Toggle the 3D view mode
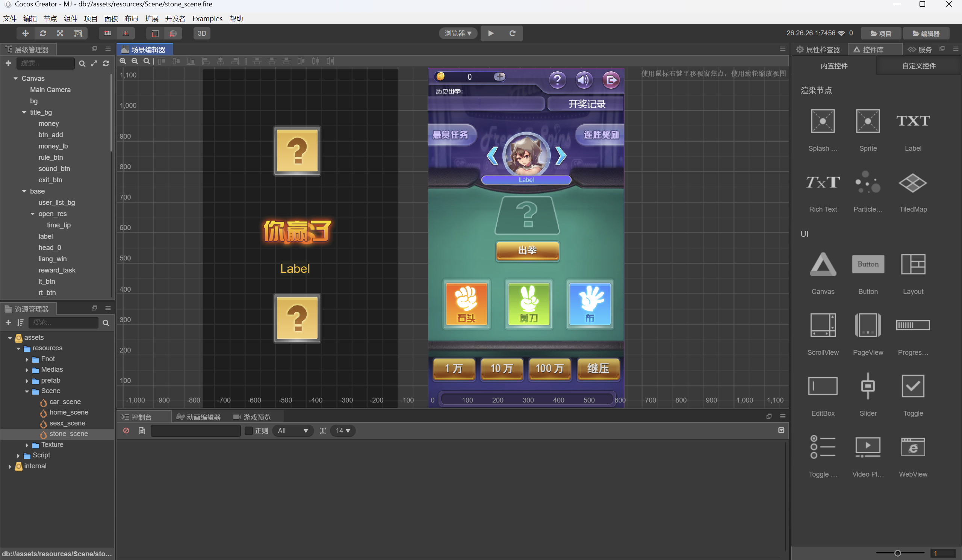The image size is (962, 560). click(x=201, y=33)
